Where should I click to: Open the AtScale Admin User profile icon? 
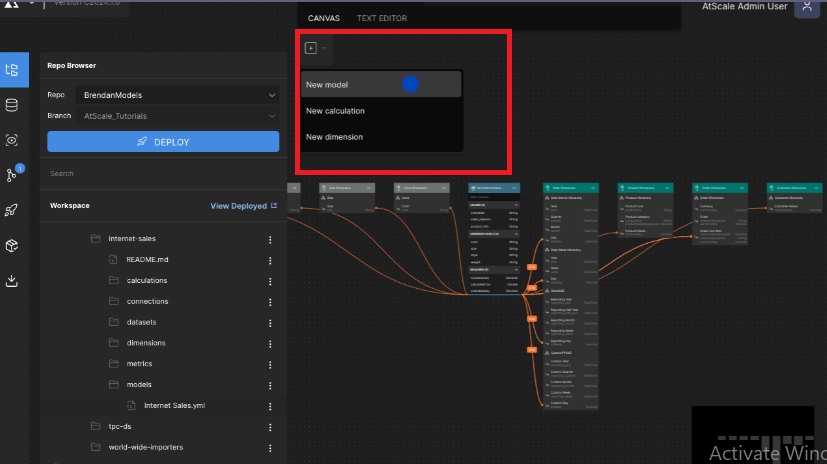[808, 8]
